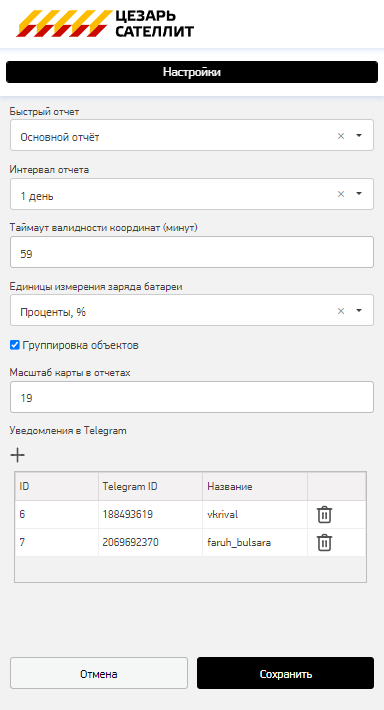This screenshot has height=710, width=384.
Task: Toggle the Группировка объектов checkbox
Action: tap(14, 346)
